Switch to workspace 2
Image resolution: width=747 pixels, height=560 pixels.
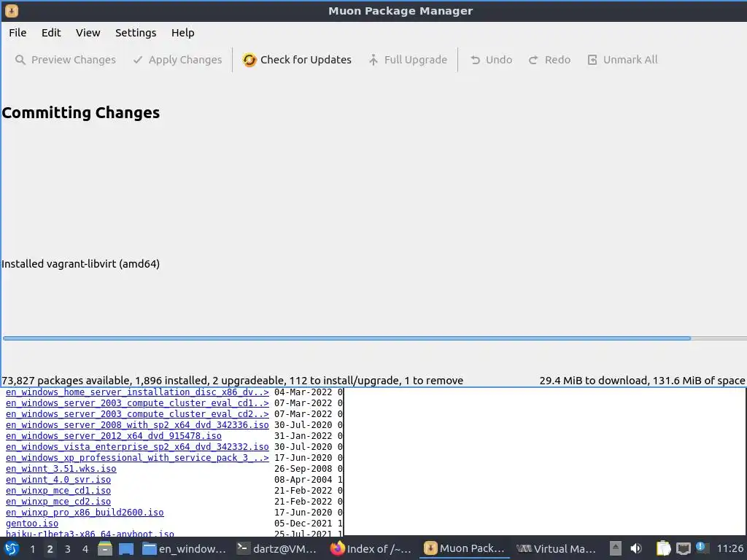point(50,549)
